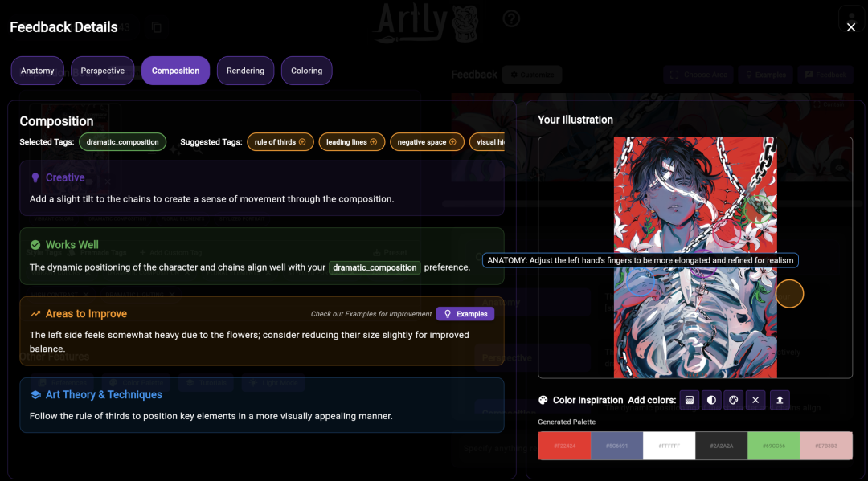Add negative space tag using its plus icon

pyautogui.click(x=452, y=142)
